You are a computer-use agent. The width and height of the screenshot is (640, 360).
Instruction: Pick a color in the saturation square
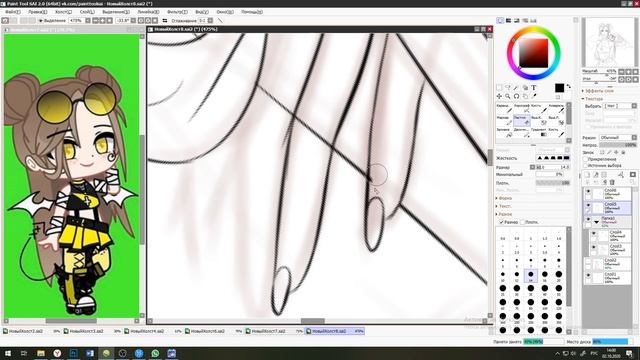click(533, 53)
